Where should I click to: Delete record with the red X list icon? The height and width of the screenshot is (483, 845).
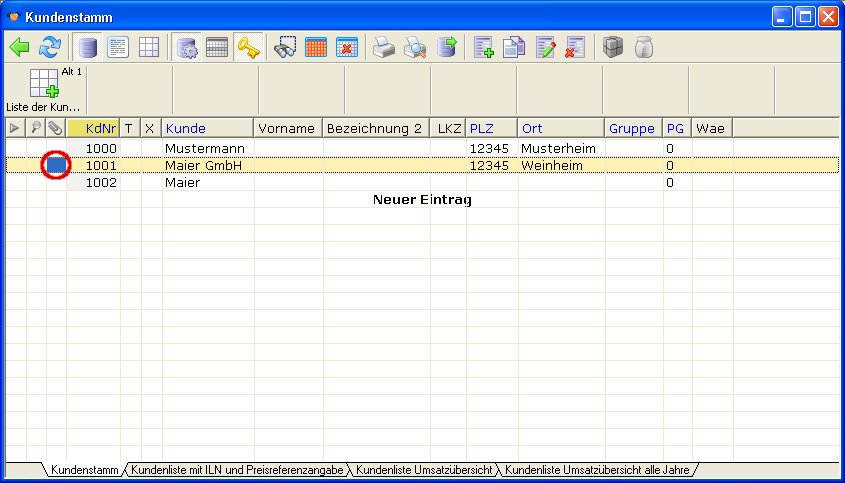[576, 47]
